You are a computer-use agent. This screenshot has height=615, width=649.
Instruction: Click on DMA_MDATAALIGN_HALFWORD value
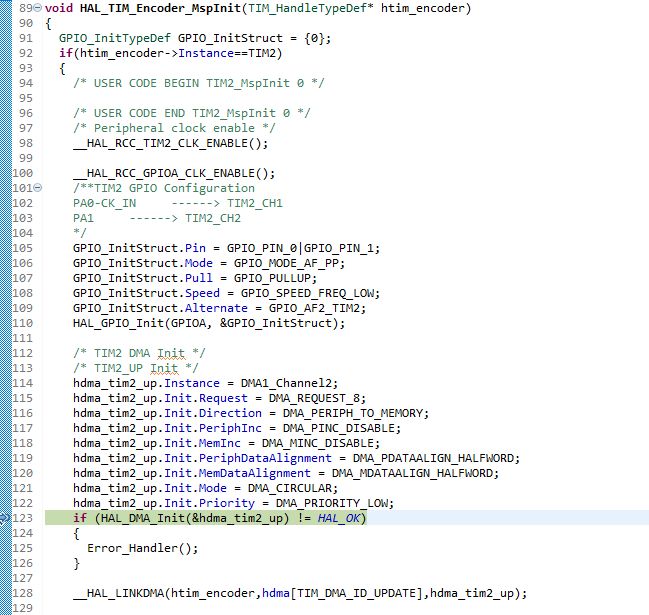click(x=412, y=473)
